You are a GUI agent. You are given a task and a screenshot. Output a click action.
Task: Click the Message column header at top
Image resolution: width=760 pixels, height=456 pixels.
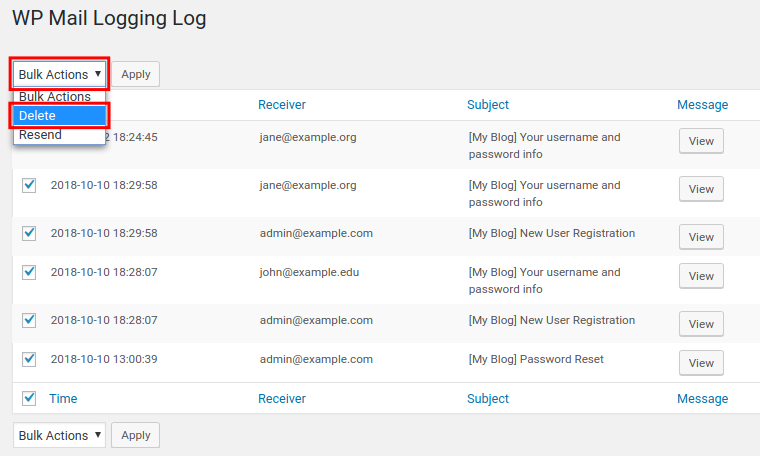(x=702, y=105)
